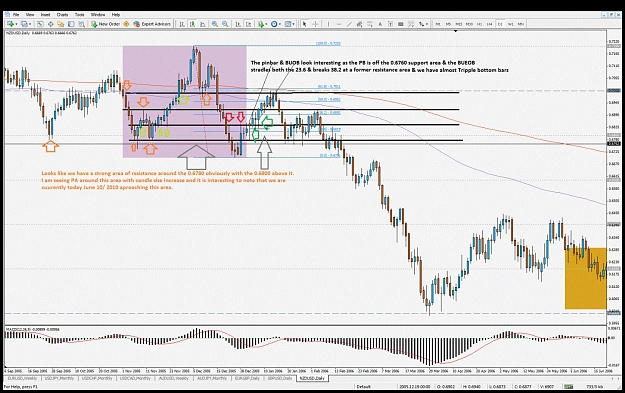Click the connection status bars in status bar

pos(568,387)
